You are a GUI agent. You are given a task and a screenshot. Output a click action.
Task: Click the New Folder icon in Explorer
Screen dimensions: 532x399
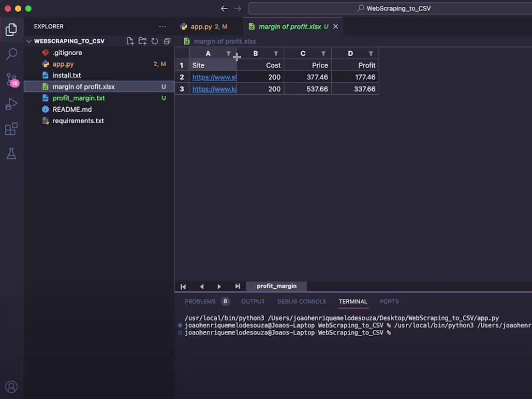click(x=142, y=41)
